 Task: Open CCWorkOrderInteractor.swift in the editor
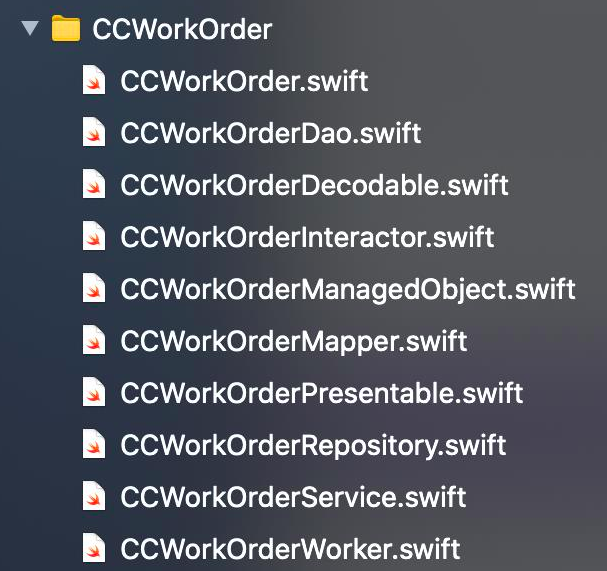click(x=307, y=237)
